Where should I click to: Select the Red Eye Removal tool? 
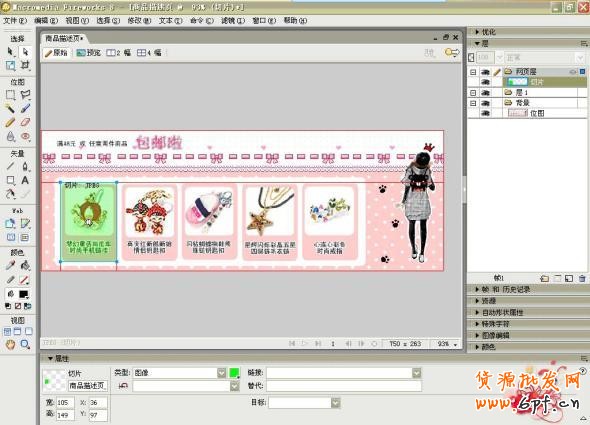[x=25, y=136]
